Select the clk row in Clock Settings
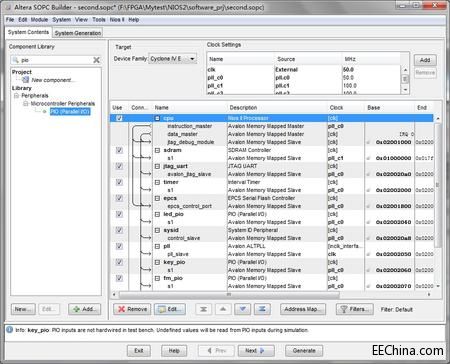 coord(303,70)
